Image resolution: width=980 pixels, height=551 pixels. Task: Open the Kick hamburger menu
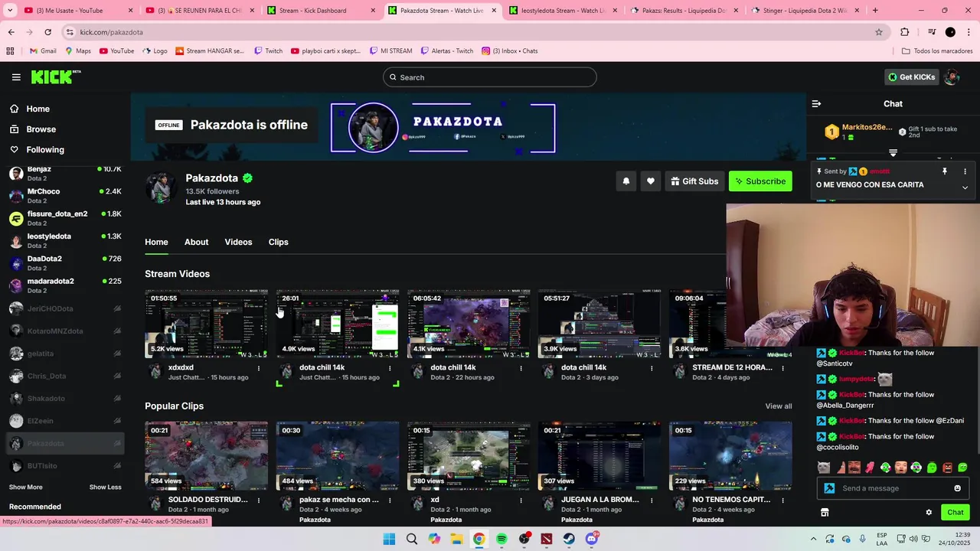[16, 77]
